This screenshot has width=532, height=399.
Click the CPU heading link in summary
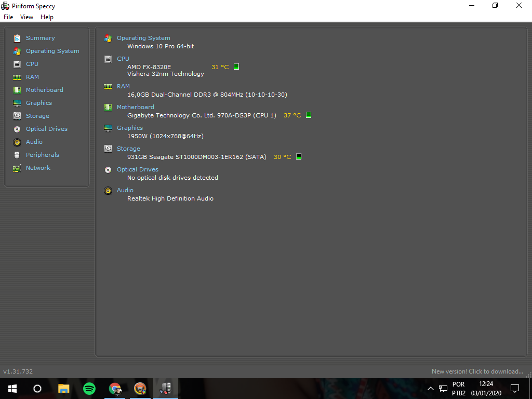pos(123,59)
